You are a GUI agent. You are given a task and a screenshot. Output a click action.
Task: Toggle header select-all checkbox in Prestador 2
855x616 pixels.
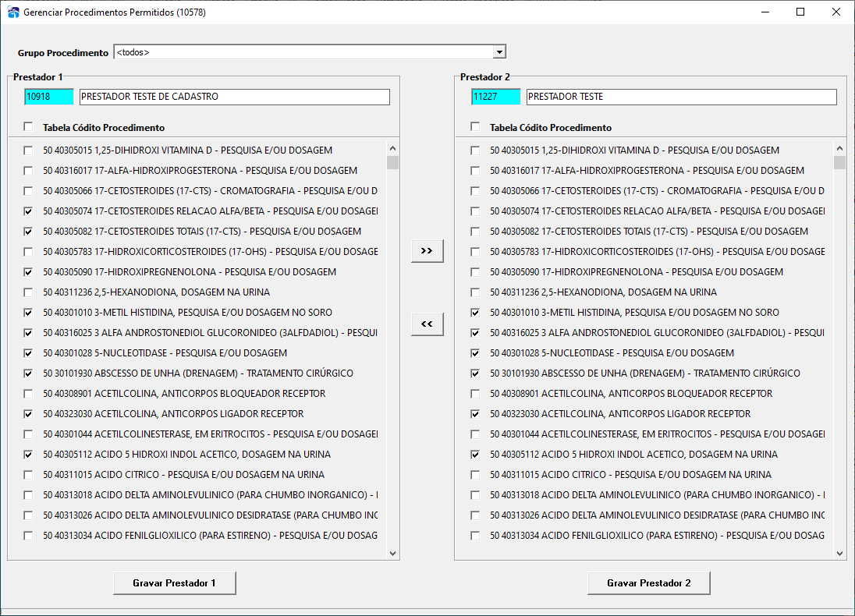pyautogui.click(x=476, y=126)
